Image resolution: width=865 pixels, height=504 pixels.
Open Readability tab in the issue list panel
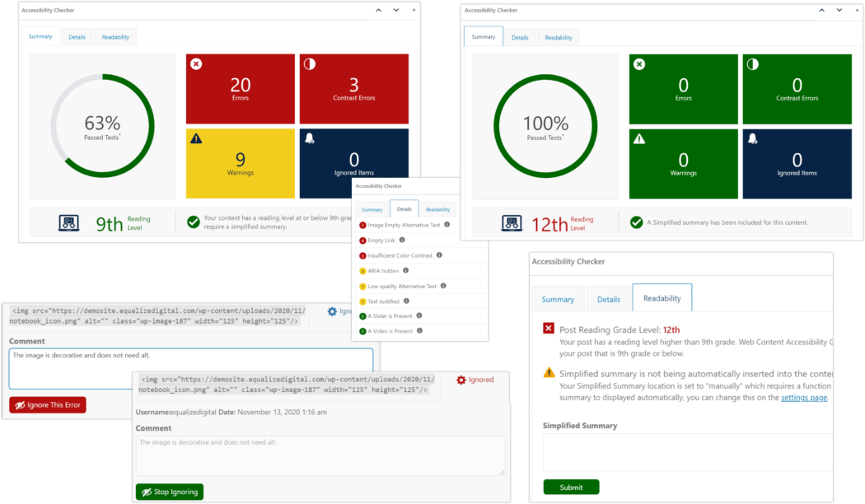437,209
